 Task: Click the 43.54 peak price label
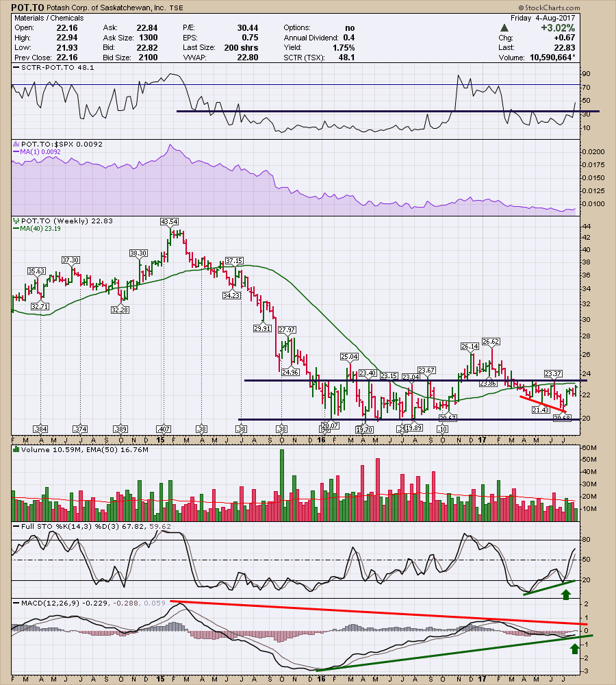tap(169, 221)
